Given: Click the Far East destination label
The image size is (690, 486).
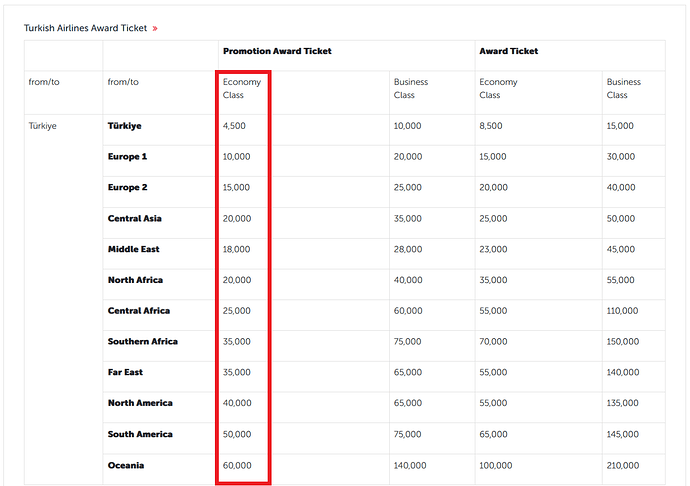Looking at the screenshot, I should click(x=126, y=372).
